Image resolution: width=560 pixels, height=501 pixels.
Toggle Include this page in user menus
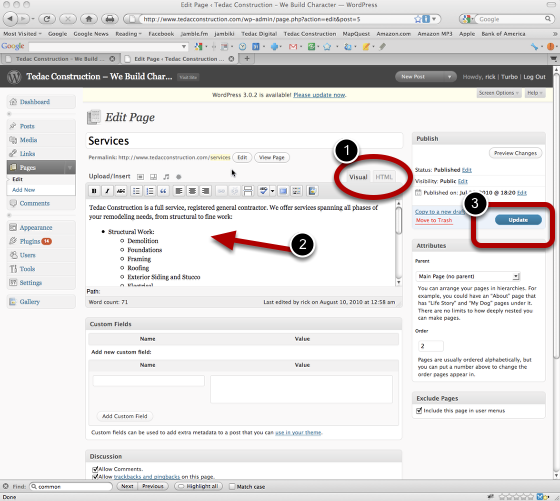coord(419,411)
